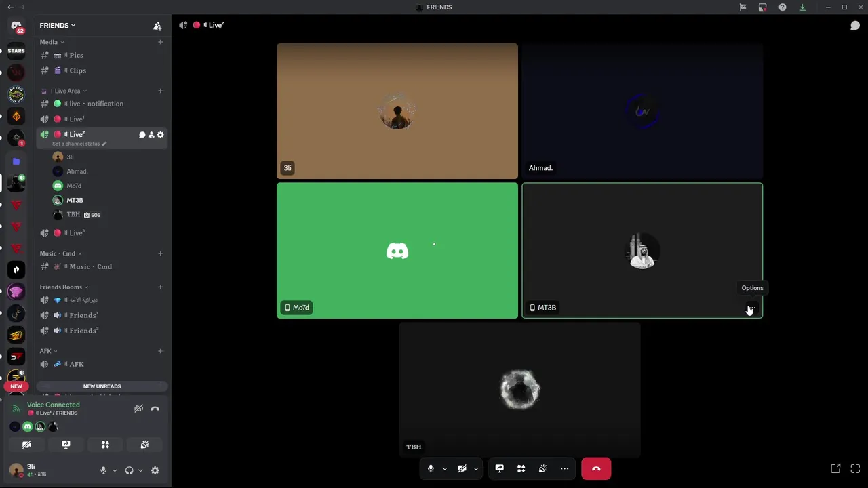
Task: Open chat for the Live² voice channel
Action: tap(142, 135)
